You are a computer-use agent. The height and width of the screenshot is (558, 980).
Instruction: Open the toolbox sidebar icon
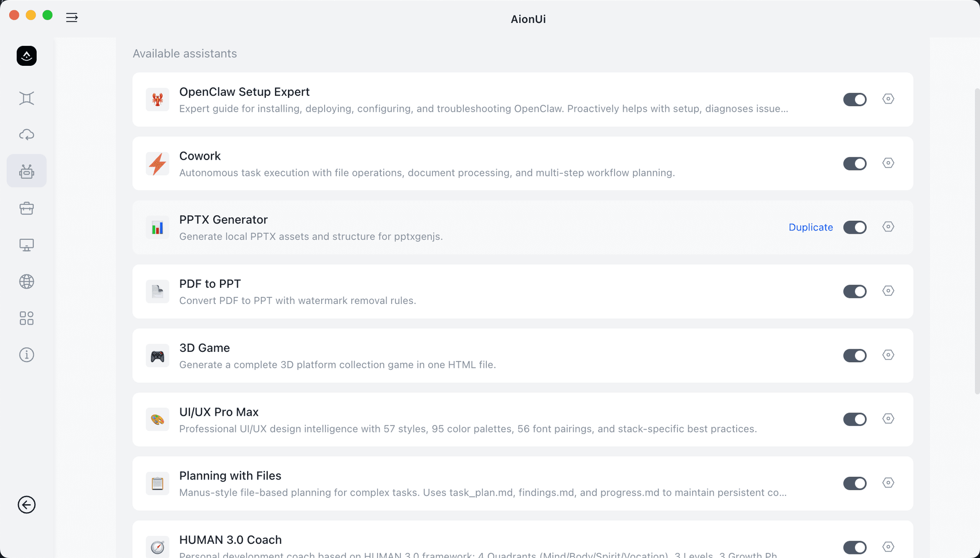[x=27, y=208]
